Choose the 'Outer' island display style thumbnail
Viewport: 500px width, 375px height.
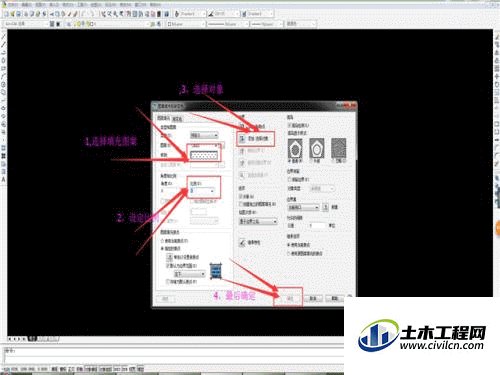click(x=317, y=148)
